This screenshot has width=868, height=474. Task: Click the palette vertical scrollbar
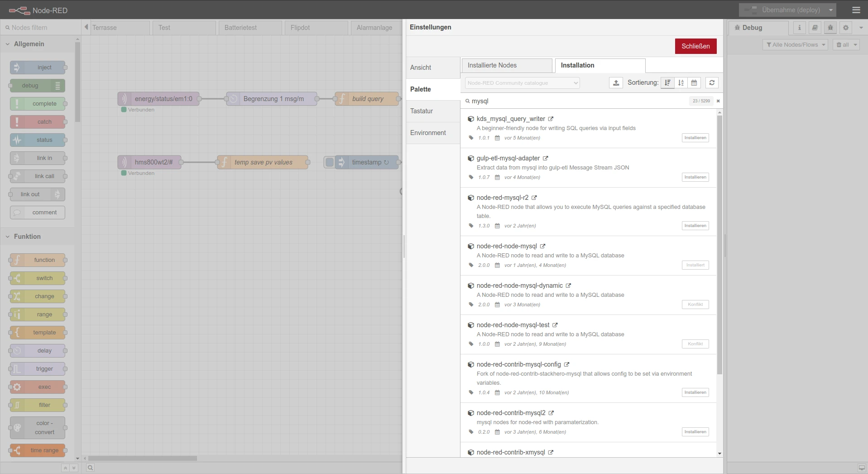[77, 82]
